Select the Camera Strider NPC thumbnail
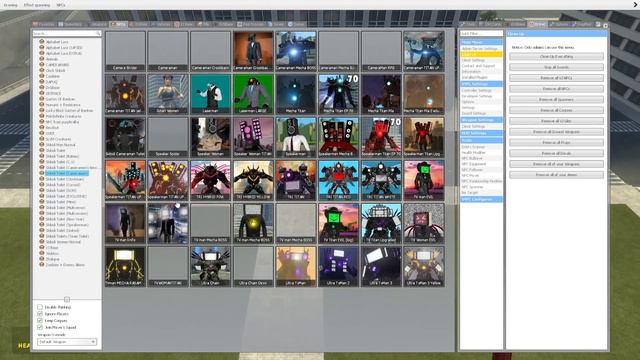640x360 pixels. (x=125, y=51)
